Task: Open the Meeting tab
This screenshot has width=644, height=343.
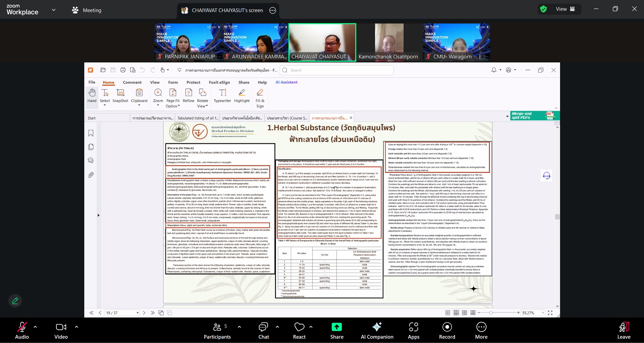Action: 87,10
